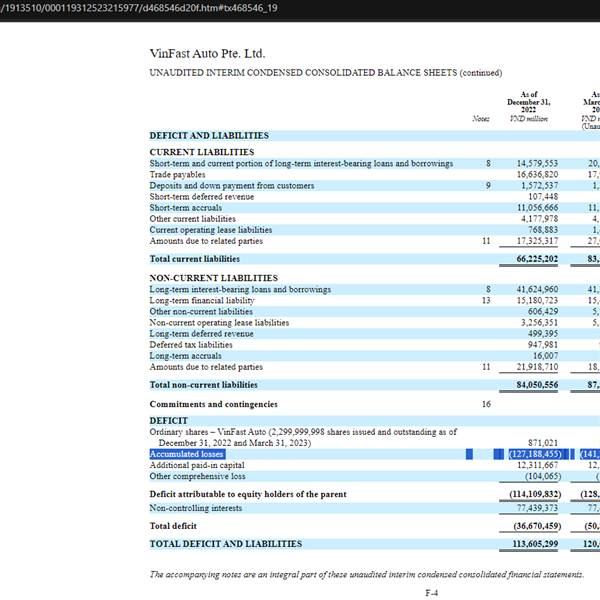Viewport: 600px width, 600px height.
Task: Click the total value 66,225,202
Action: pos(537,259)
